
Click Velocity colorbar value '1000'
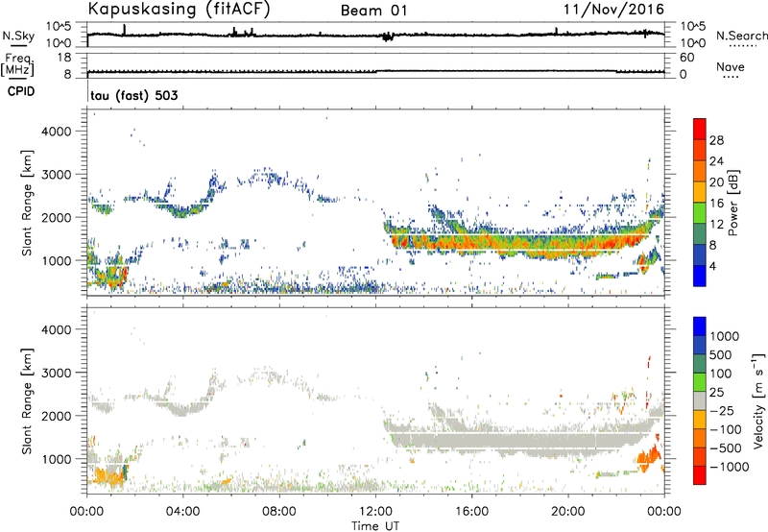(x=724, y=336)
